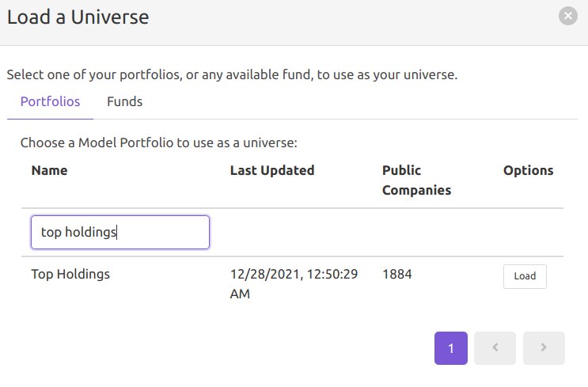
Task: Click the 'Choose a Model Portfolio' label
Action: [158, 143]
